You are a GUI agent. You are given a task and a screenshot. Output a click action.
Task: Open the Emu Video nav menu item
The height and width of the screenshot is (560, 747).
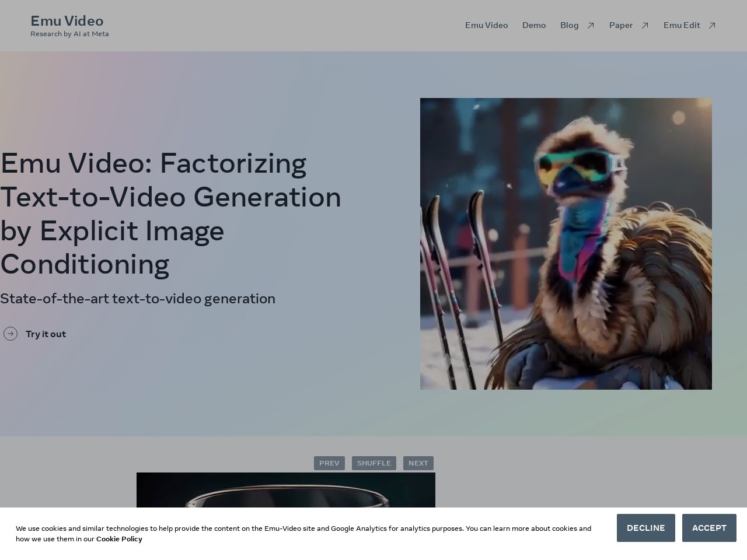[486, 25]
